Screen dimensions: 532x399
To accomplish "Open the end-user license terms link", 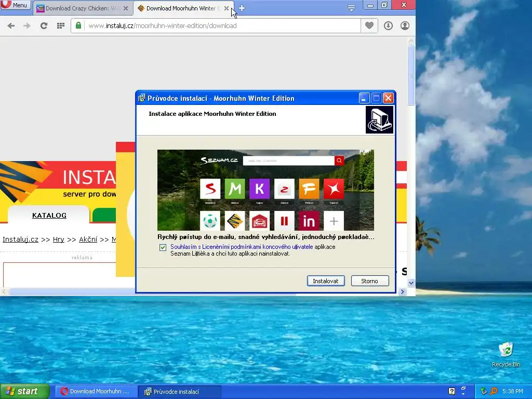I will 242,247.
